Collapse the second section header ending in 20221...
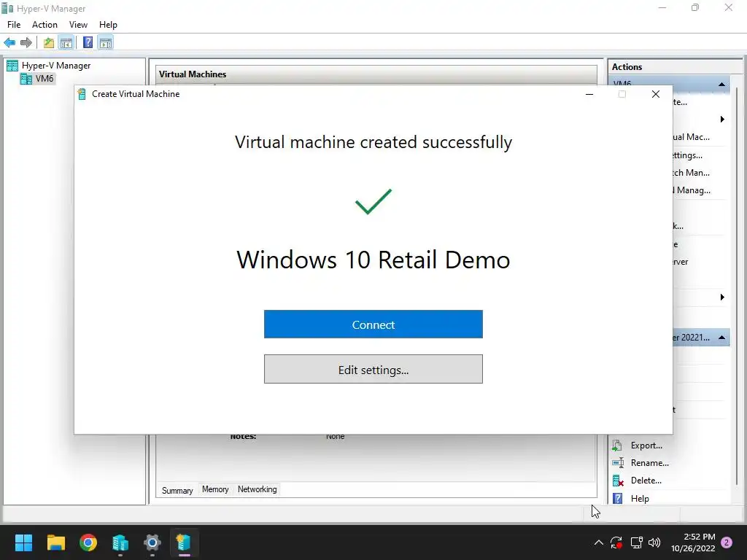Screen dimensions: 747x560 pyautogui.click(x=721, y=338)
